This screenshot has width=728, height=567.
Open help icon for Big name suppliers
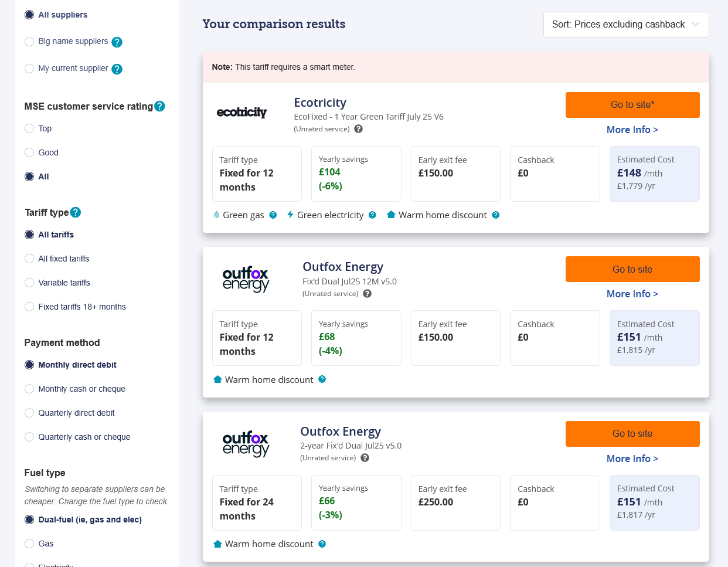click(x=117, y=42)
